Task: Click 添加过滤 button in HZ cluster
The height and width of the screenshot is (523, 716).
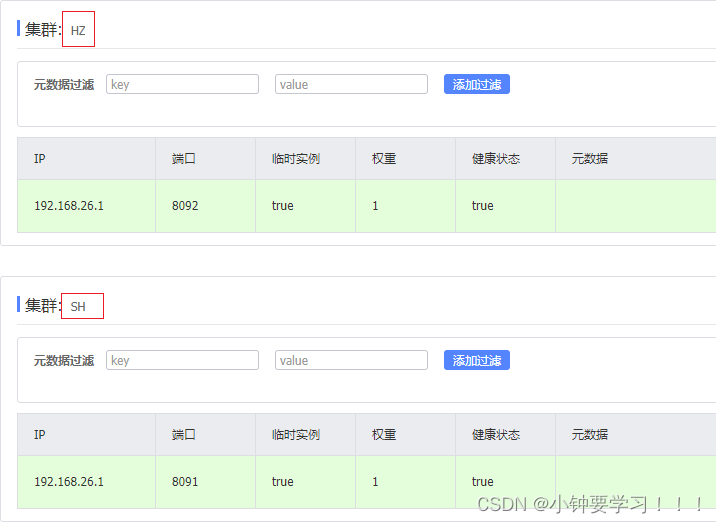Action: [x=477, y=85]
